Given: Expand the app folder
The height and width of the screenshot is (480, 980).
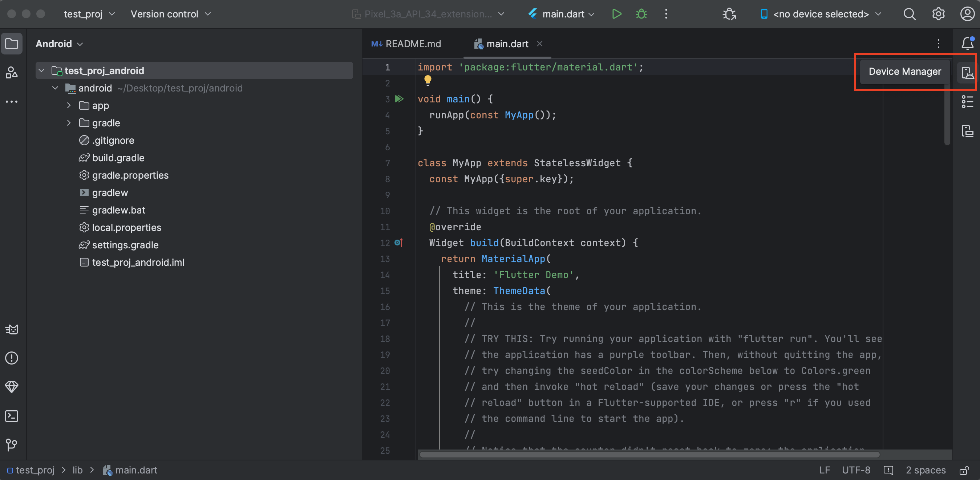Looking at the screenshot, I should [69, 105].
